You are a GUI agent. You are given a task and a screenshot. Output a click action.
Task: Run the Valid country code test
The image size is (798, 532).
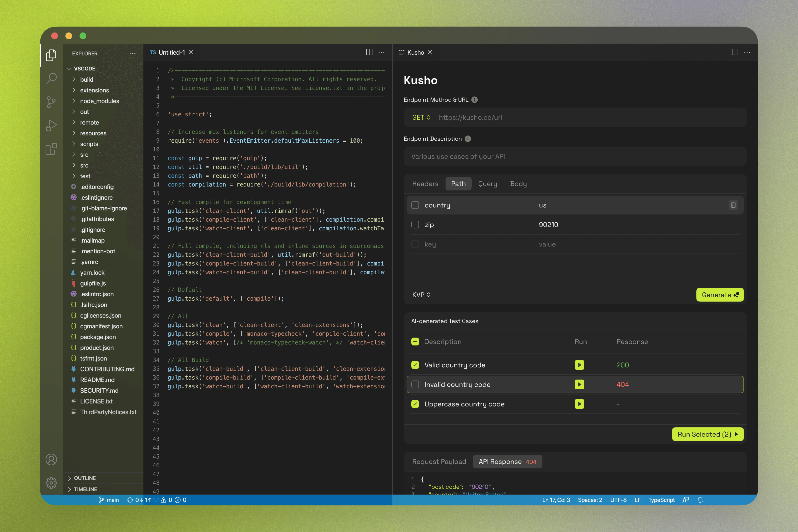point(579,365)
